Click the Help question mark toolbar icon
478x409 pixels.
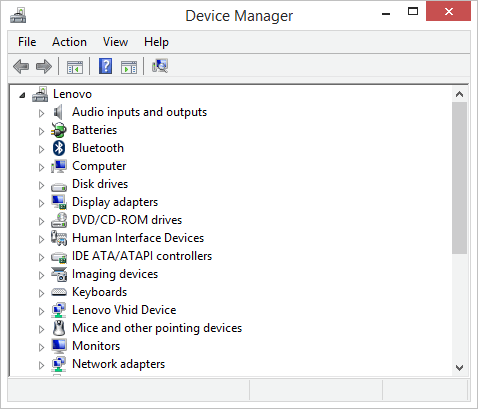click(105, 66)
